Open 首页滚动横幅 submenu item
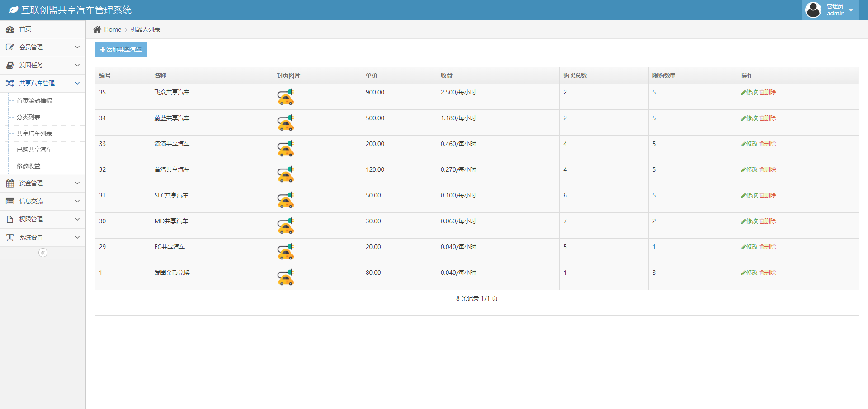 pyautogui.click(x=34, y=101)
